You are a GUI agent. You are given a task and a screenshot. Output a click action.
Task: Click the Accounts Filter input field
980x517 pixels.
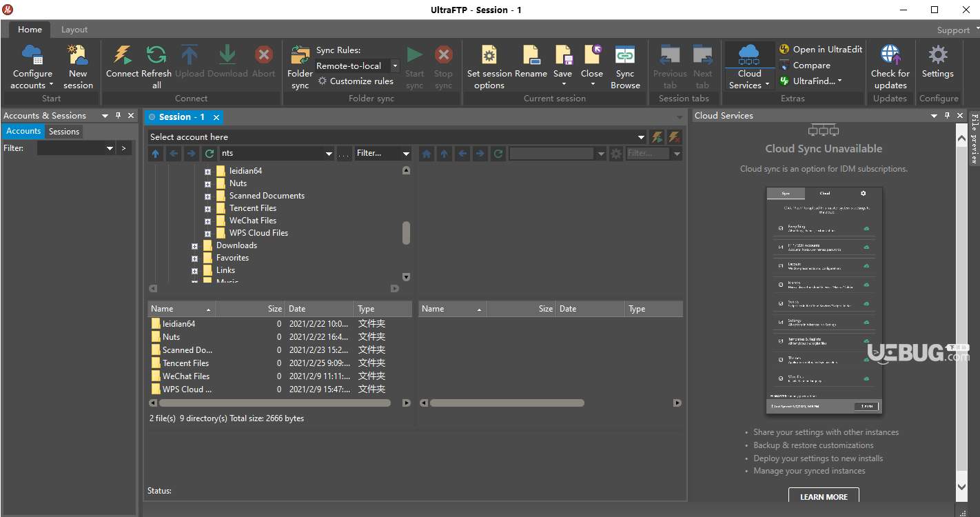click(71, 148)
